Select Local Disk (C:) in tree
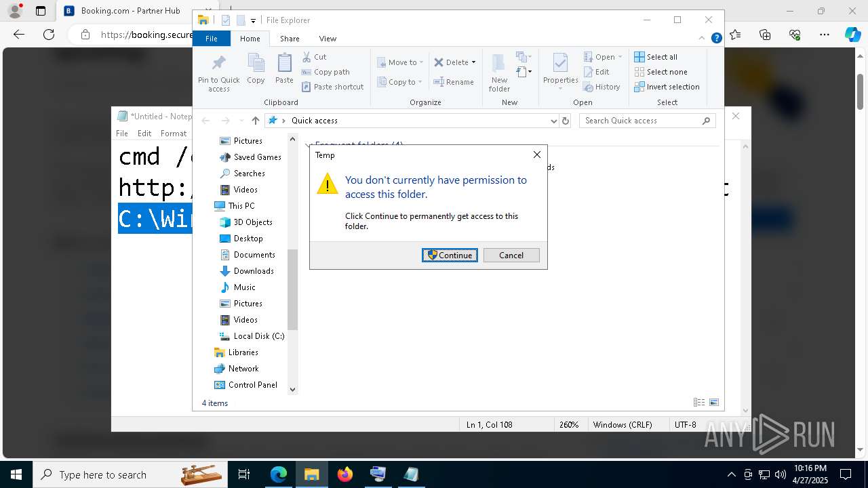 252,336
